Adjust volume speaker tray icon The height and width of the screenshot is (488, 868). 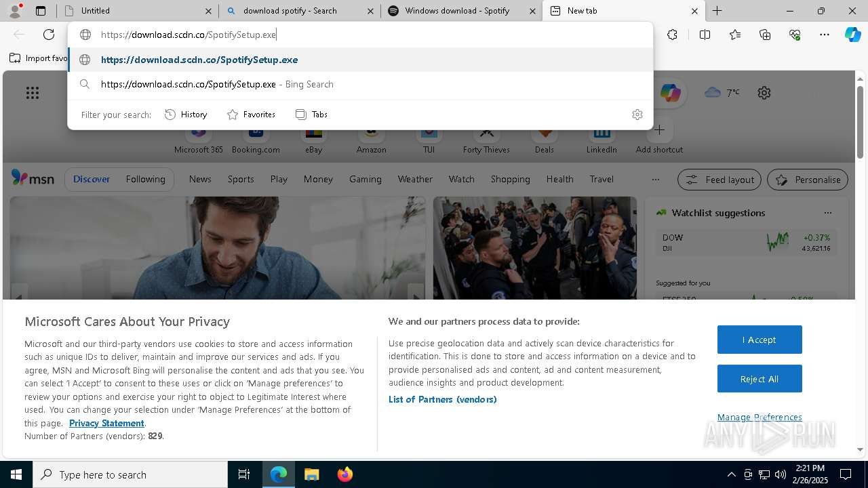pos(780,474)
